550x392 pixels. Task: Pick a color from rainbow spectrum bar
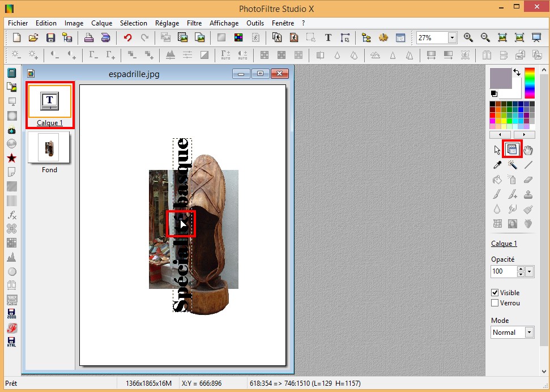click(x=529, y=83)
